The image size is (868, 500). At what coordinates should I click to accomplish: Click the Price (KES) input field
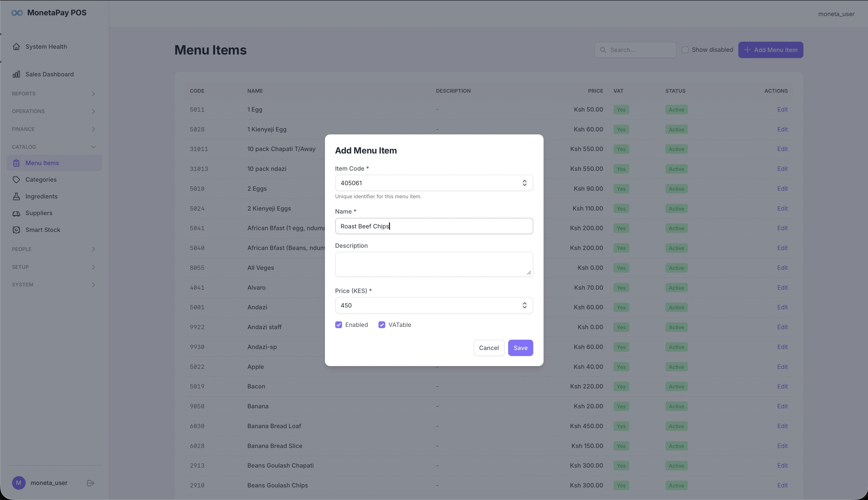434,305
